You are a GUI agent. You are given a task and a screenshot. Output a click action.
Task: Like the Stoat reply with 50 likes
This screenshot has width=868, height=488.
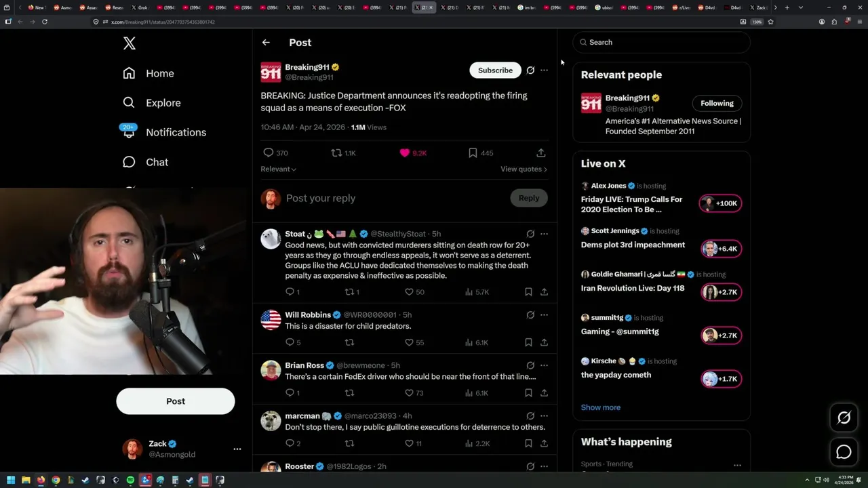coord(409,292)
